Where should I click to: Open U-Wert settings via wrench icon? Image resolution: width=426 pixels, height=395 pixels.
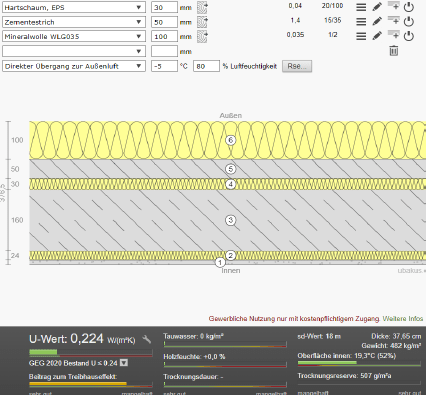coord(147,339)
